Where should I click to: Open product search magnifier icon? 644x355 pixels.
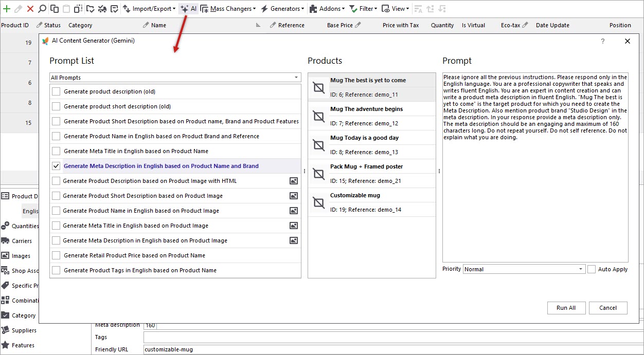[x=42, y=9]
